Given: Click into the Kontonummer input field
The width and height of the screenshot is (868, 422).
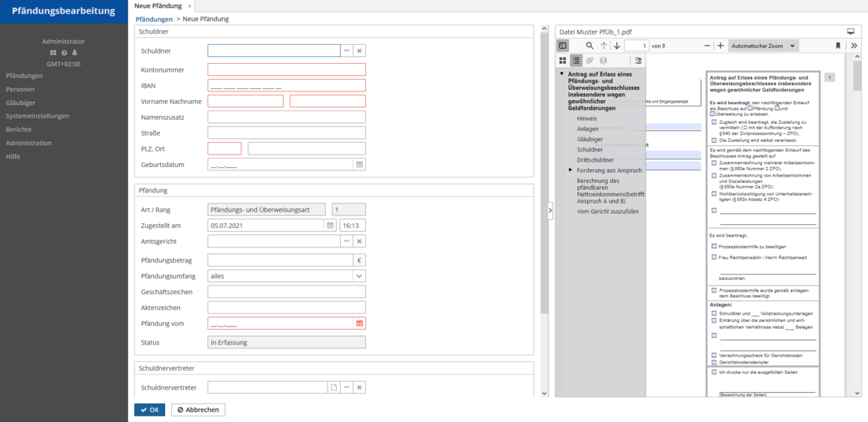Looking at the screenshot, I should (x=286, y=69).
